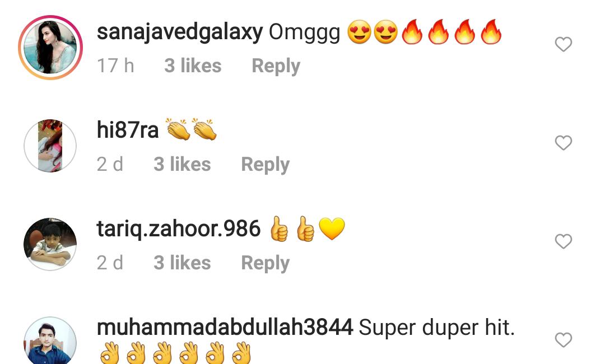Show who liked hi87ra's comment
Image resolution: width=605 pixels, height=364 pixels.
182,164
